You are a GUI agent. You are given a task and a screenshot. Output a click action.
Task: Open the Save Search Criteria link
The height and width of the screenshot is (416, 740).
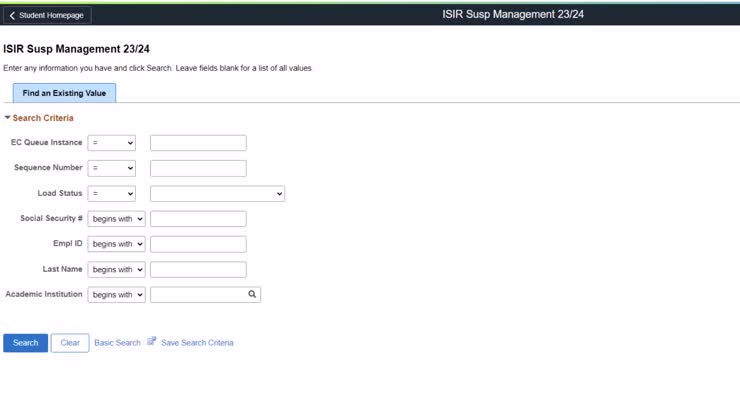click(197, 343)
